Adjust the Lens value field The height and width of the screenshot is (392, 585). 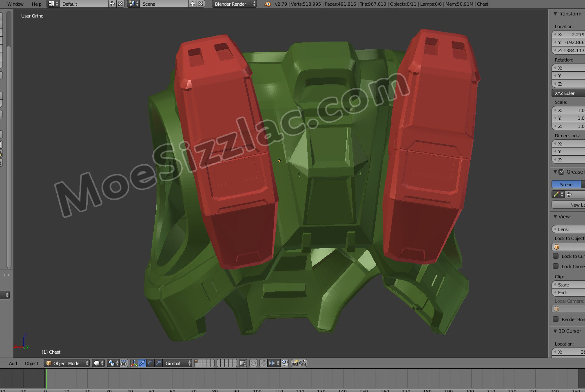[568, 229]
